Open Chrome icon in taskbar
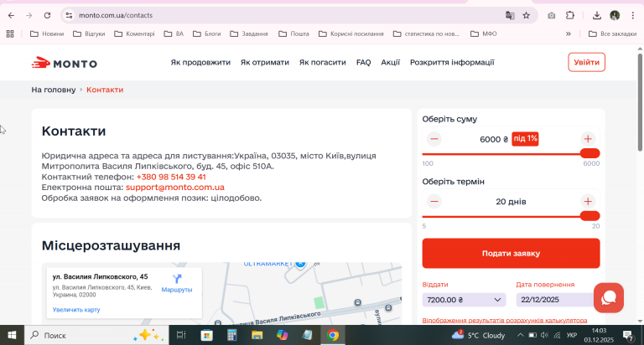The height and width of the screenshot is (345, 644). [333, 335]
